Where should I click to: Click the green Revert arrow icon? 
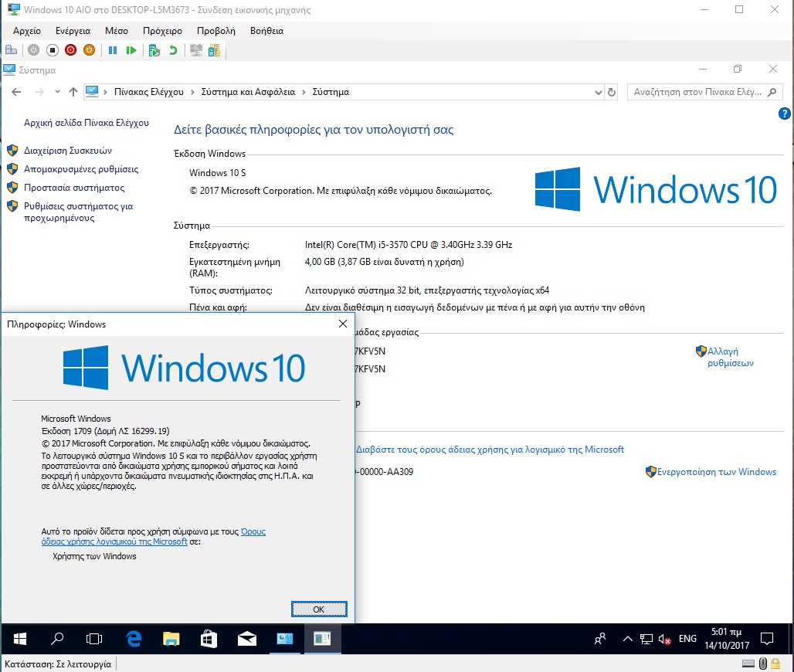pos(173,50)
